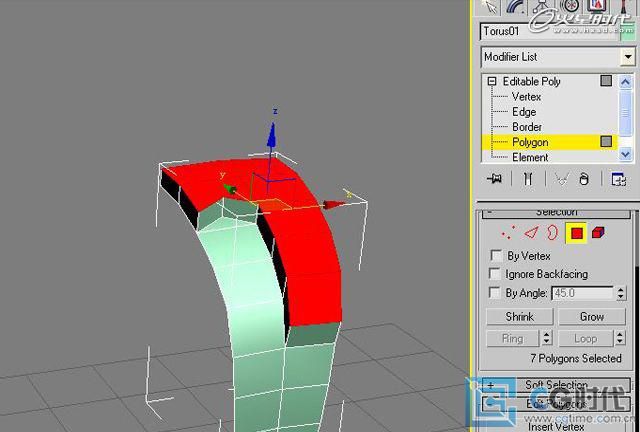Screen dimensions: 640x432
Task: Toggle Show End Result icon
Action: pyautogui.click(x=528, y=179)
